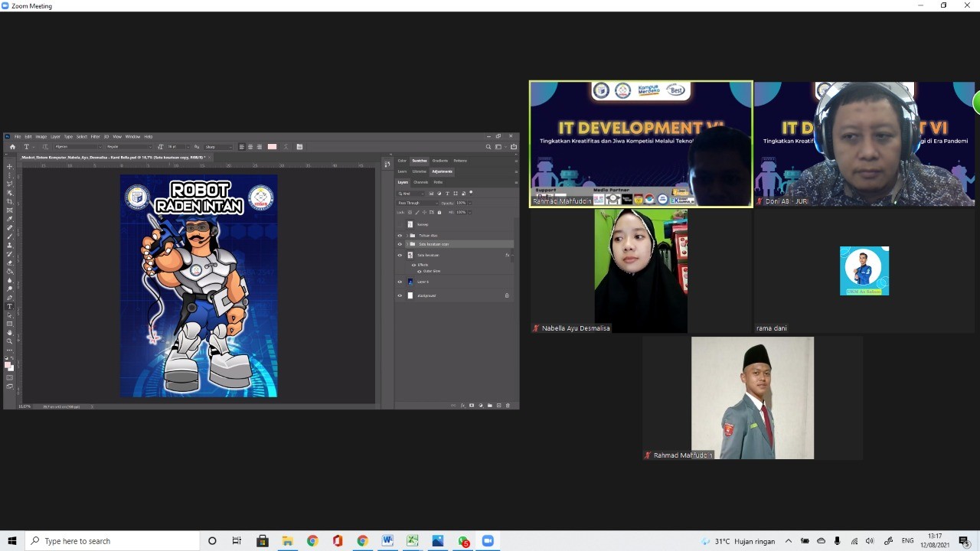Center align the text
This screenshot has width=980, height=551.
(x=250, y=146)
